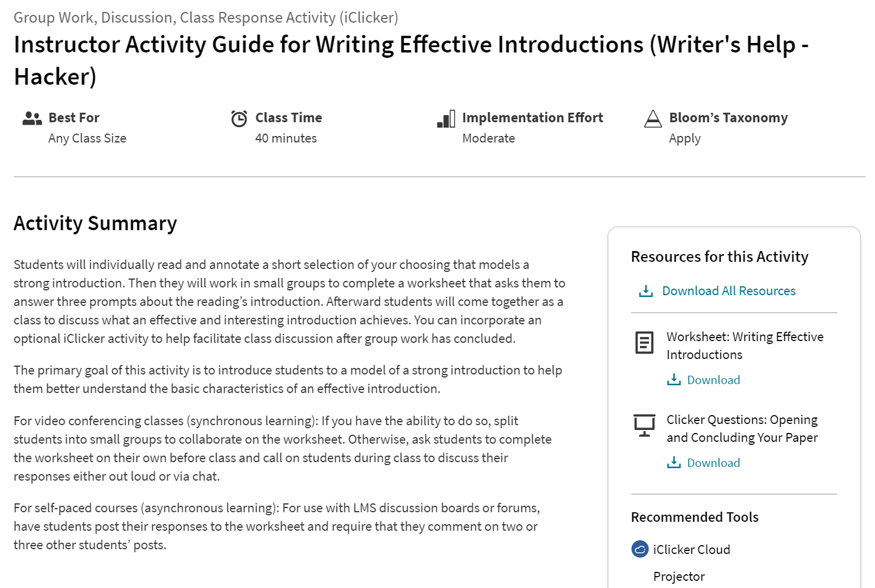
Task: Download the Opening and Concluding Your Paper clicker questions
Action: click(x=713, y=462)
